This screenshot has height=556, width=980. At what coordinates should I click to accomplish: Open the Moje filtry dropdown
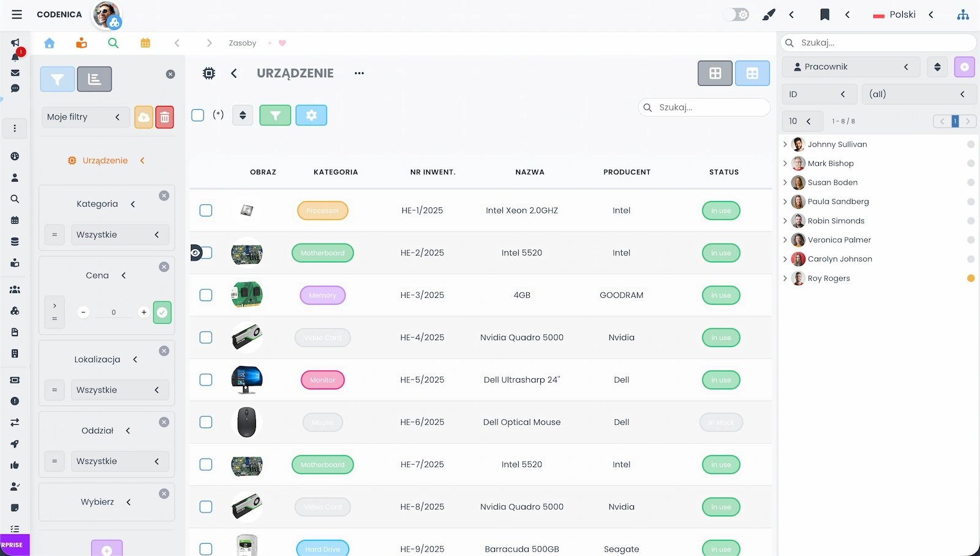(x=84, y=117)
